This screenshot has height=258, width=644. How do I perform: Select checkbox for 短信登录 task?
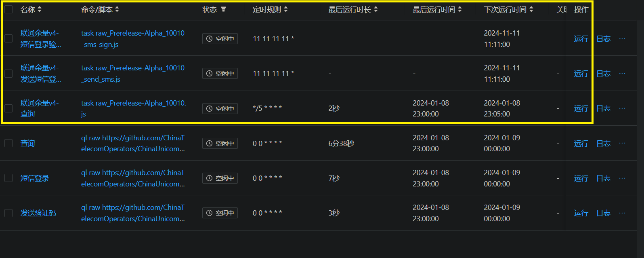tap(8, 178)
